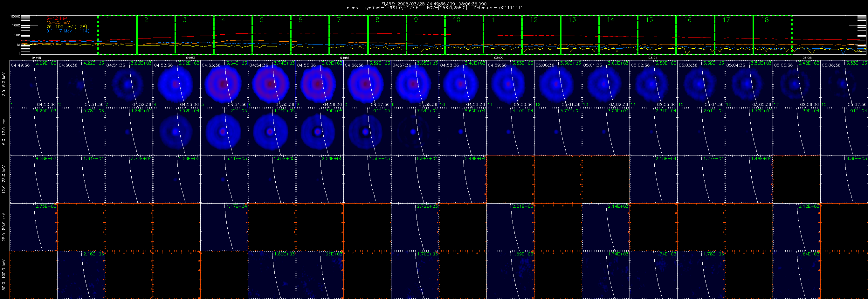The width and height of the screenshot is (868, 299).
Task: Open the 6.0-12.0 keV image with peak 1.04E+05
Action: (367, 132)
